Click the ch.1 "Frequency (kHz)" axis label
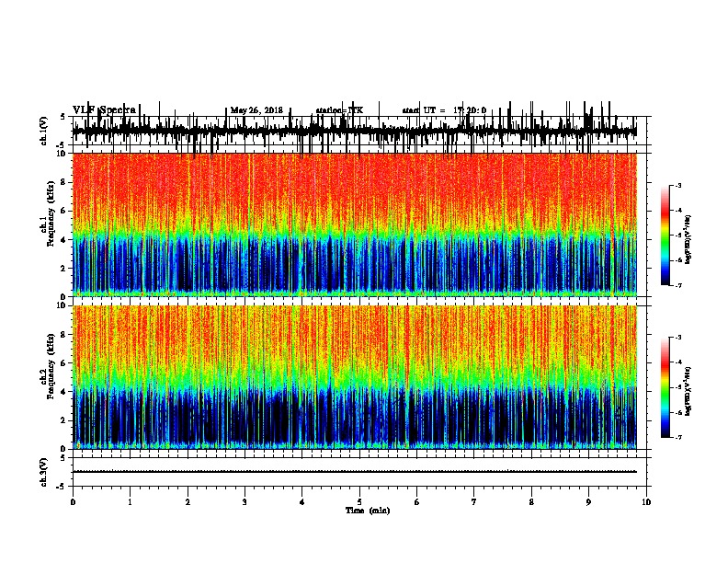The height and width of the screenshot is (563, 728). coord(51,213)
